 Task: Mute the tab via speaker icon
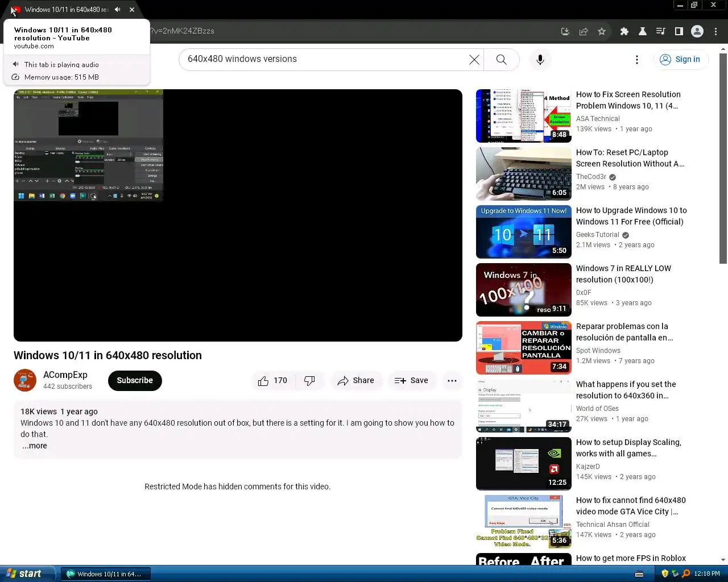117,10
